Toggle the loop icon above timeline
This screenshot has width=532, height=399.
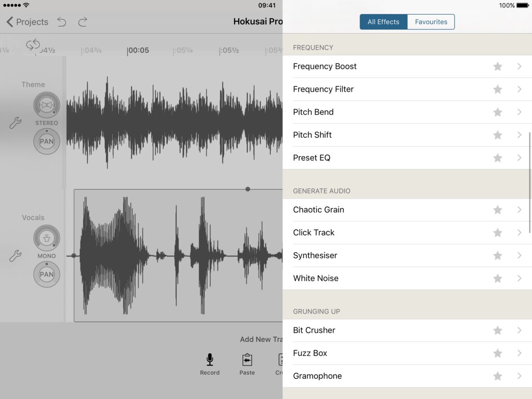[x=33, y=44]
